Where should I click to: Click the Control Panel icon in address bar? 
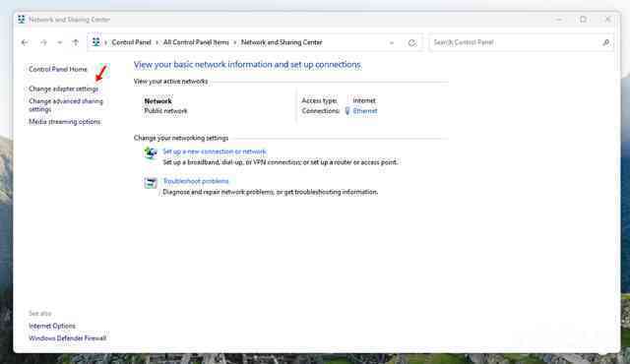(x=95, y=42)
